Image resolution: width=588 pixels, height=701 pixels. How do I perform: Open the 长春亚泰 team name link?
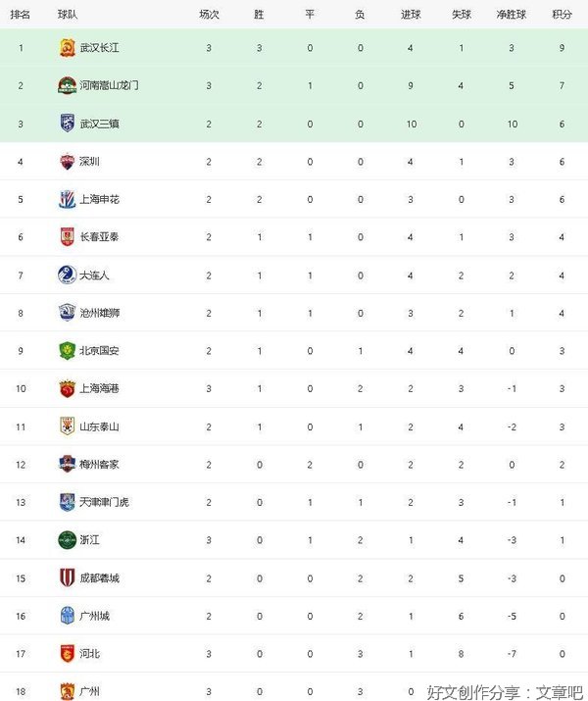click(x=99, y=237)
